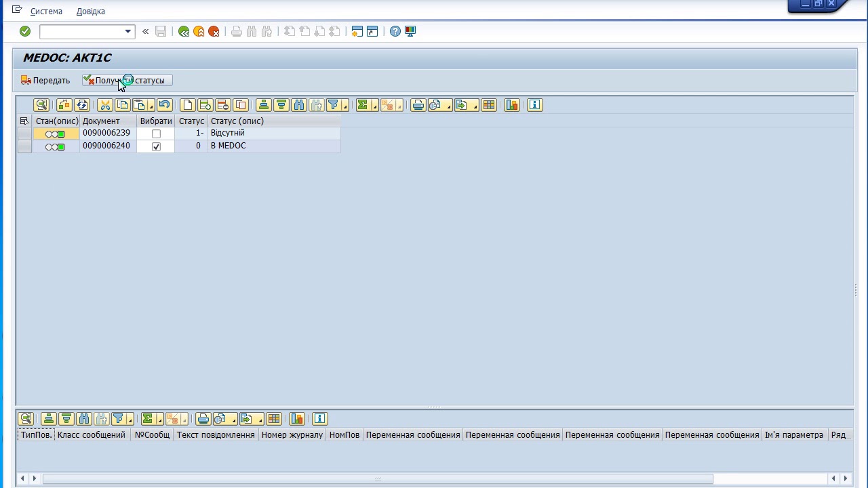This screenshot has width=868, height=488.
Task: Expand the Paste options dropdown arrow
Action: coord(151,106)
